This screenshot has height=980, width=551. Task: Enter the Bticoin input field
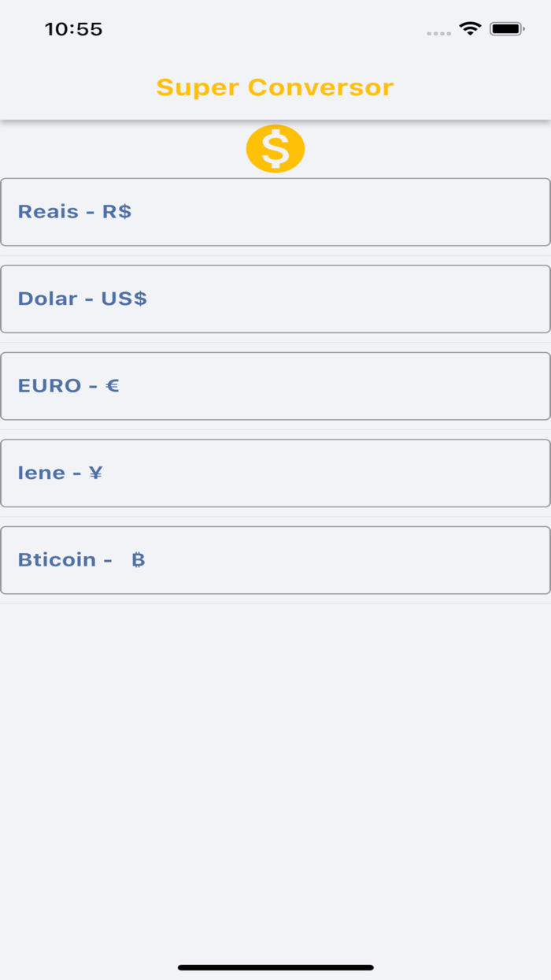pyautogui.click(x=338, y=560)
